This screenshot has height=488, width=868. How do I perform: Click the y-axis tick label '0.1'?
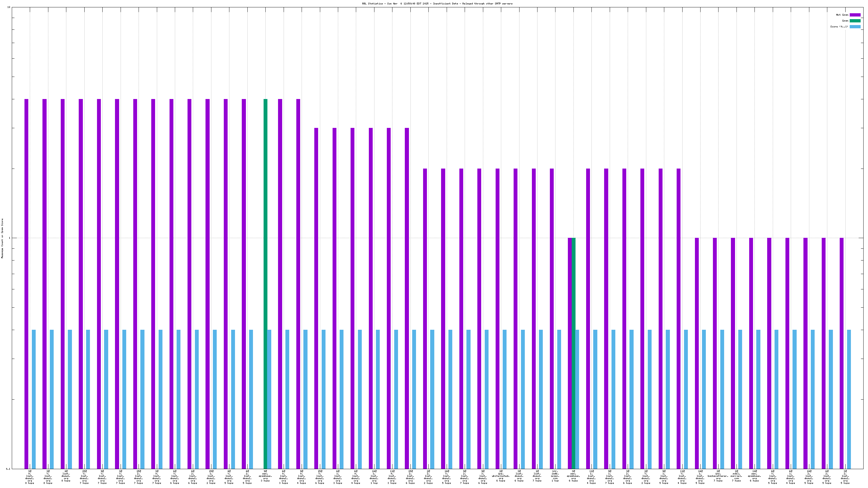(8, 469)
